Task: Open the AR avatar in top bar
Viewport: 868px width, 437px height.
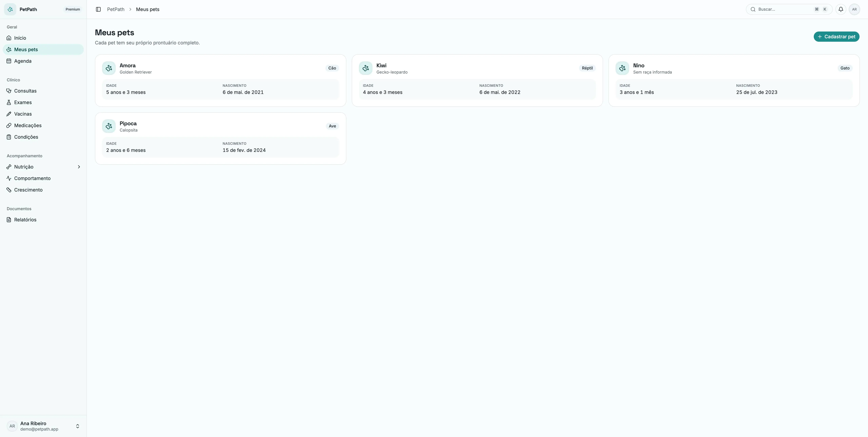Action: point(854,9)
